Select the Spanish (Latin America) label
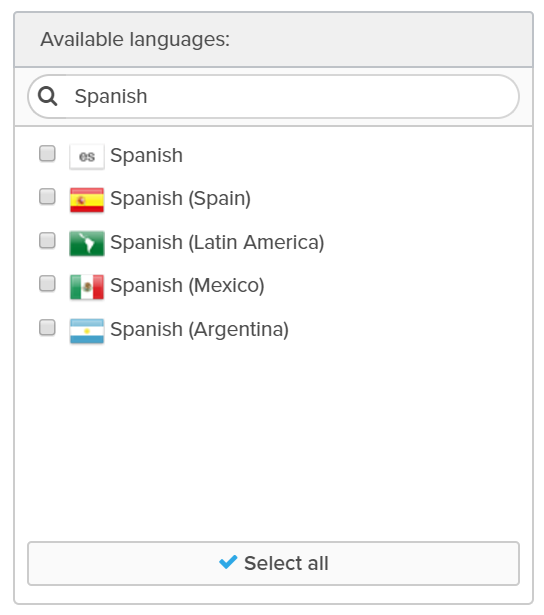The image size is (544, 615). [x=217, y=242]
